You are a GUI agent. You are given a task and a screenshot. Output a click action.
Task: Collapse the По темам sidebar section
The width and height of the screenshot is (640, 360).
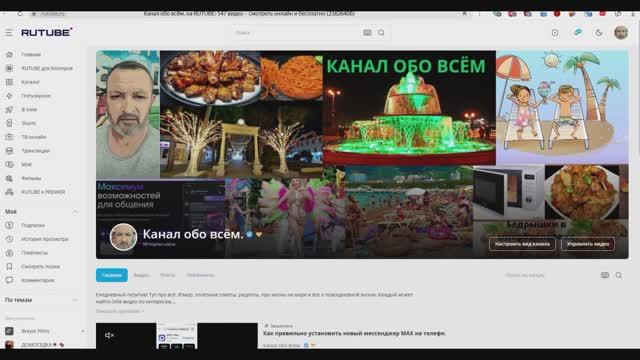[76, 300]
